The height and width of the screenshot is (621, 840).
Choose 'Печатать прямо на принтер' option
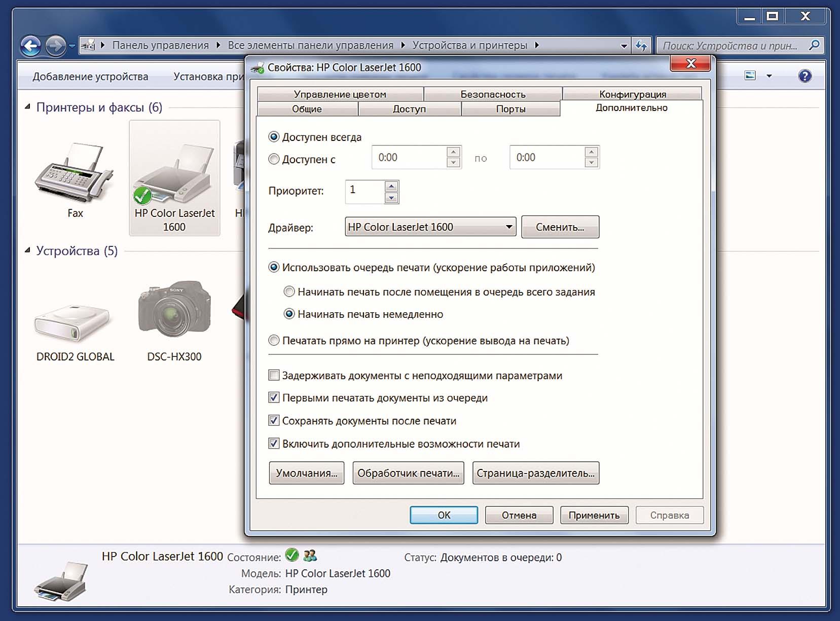(x=274, y=341)
